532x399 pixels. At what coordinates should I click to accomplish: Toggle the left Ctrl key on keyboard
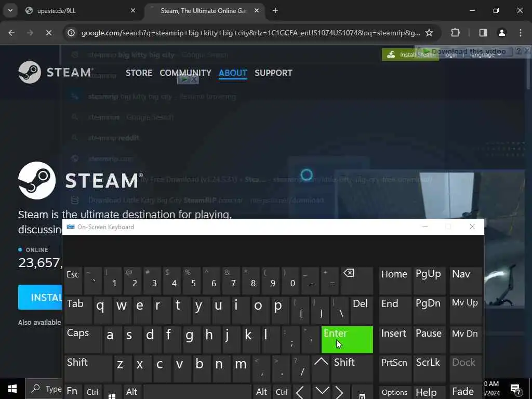[x=92, y=392]
